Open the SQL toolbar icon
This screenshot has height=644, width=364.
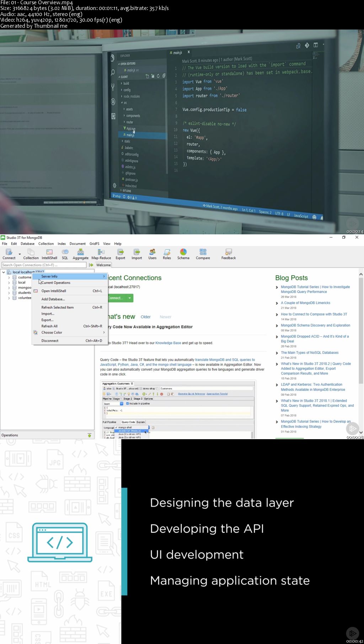pos(65,252)
